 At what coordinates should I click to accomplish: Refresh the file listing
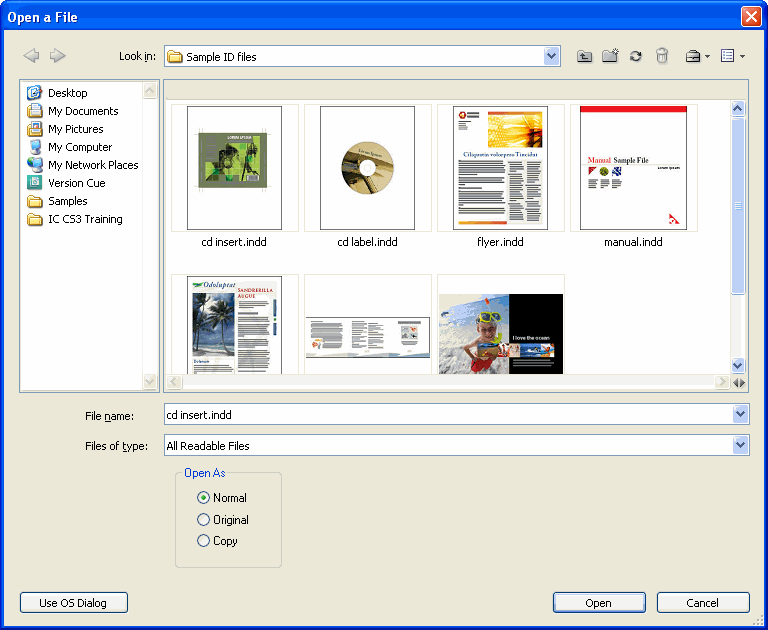click(636, 56)
